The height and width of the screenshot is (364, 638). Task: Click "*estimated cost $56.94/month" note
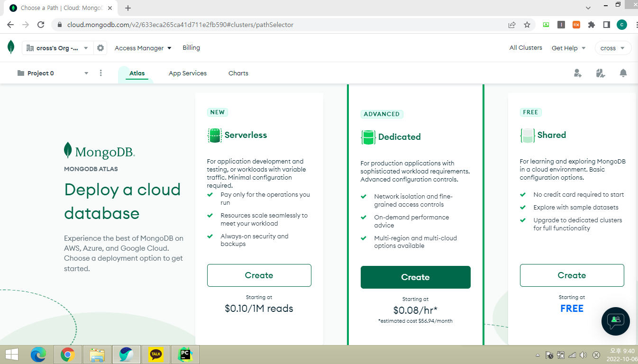click(416, 321)
